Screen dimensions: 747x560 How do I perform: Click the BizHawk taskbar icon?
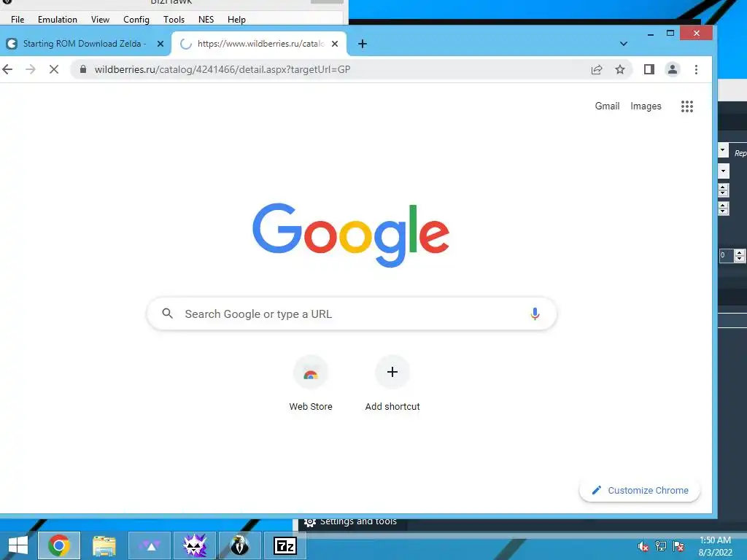pos(239,545)
